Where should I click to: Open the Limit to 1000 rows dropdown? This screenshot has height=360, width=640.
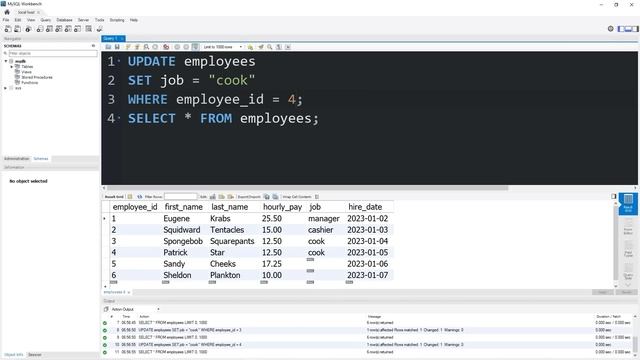pos(223,47)
